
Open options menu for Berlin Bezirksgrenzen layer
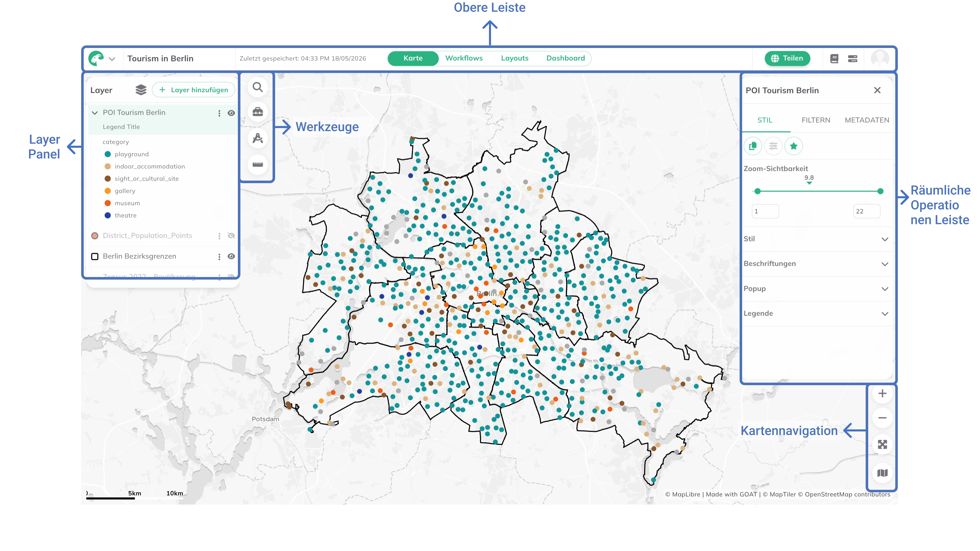pyautogui.click(x=219, y=257)
